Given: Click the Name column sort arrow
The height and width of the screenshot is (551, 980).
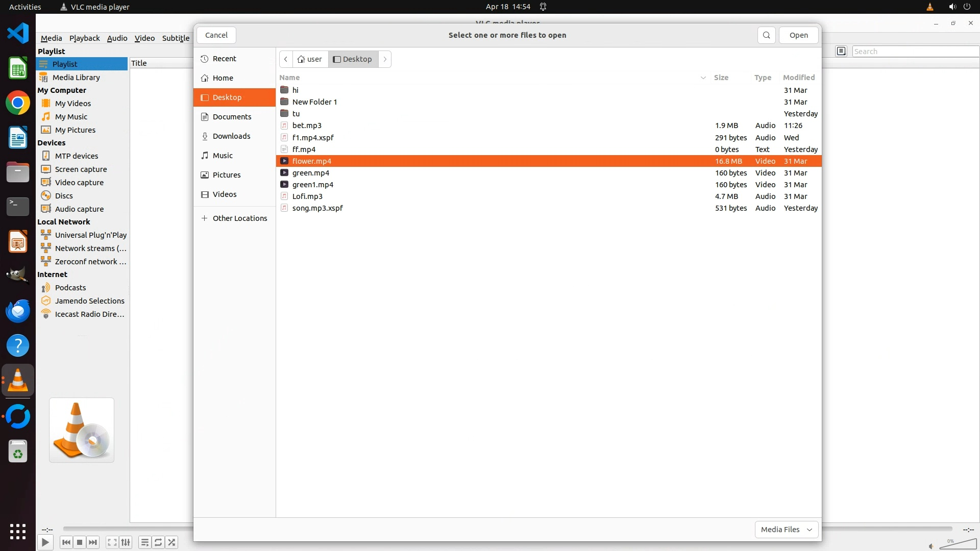Looking at the screenshot, I should 703,78.
